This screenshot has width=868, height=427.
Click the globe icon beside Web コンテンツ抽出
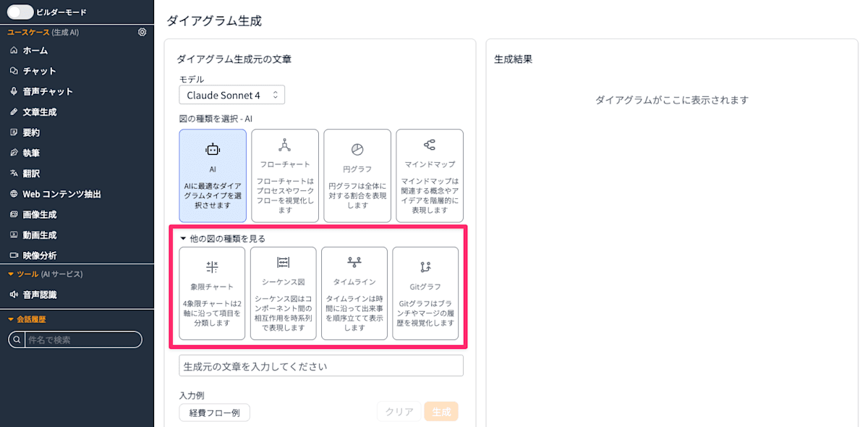tap(14, 194)
